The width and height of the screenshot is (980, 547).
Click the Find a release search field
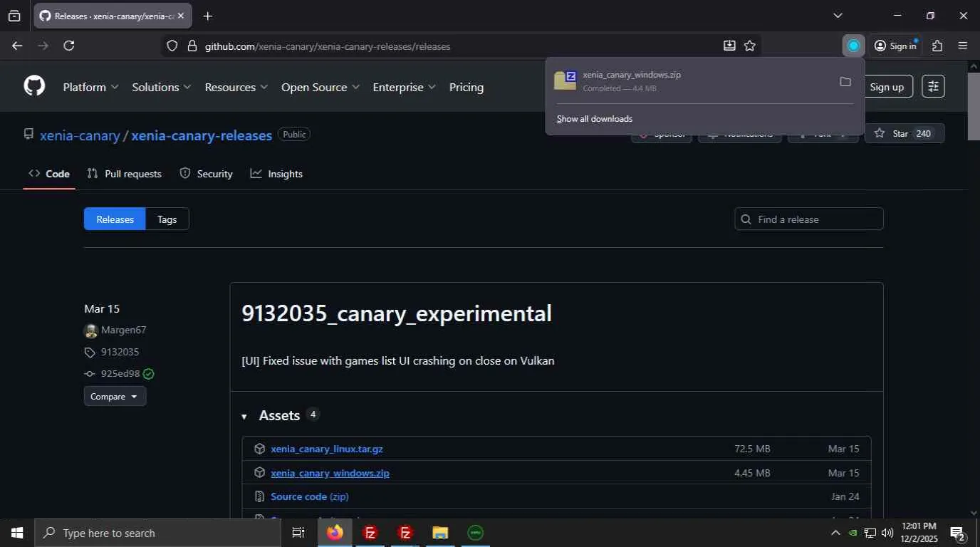[x=809, y=219]
